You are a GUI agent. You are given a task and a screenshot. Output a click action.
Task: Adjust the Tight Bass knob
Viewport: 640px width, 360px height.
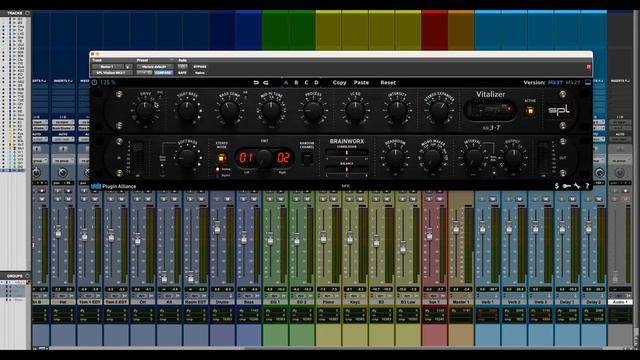tap(187, 111)
